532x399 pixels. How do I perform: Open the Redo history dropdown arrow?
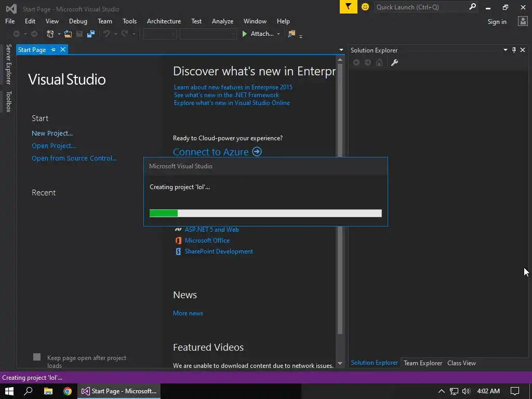pyautogui.click(x=134, y=34)
